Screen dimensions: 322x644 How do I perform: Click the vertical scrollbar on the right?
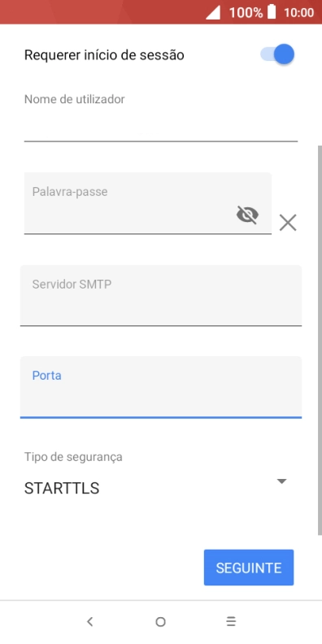tap(320, 340)
